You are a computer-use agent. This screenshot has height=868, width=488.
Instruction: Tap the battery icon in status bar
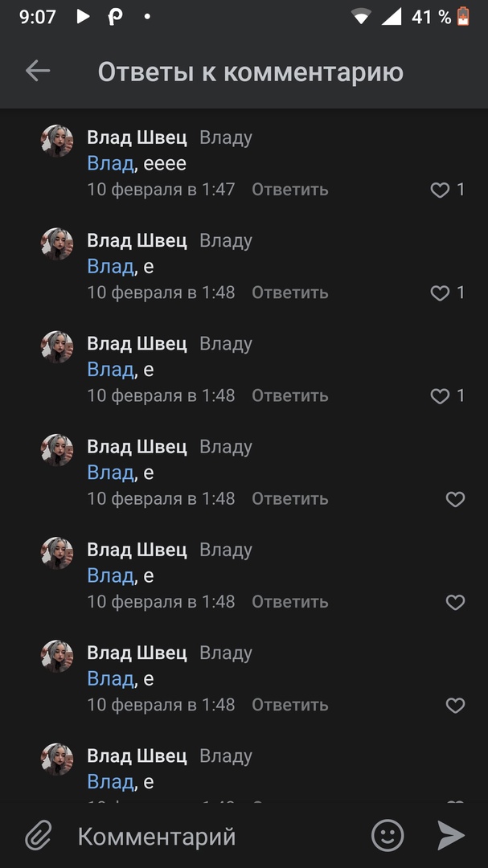[x=463, y=16]
